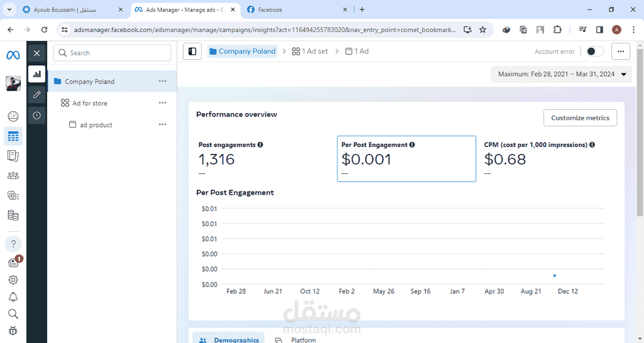Viewport: 644px width, 343px height.
Task: Click the bug report icon
Action: (x=13, y=330)
